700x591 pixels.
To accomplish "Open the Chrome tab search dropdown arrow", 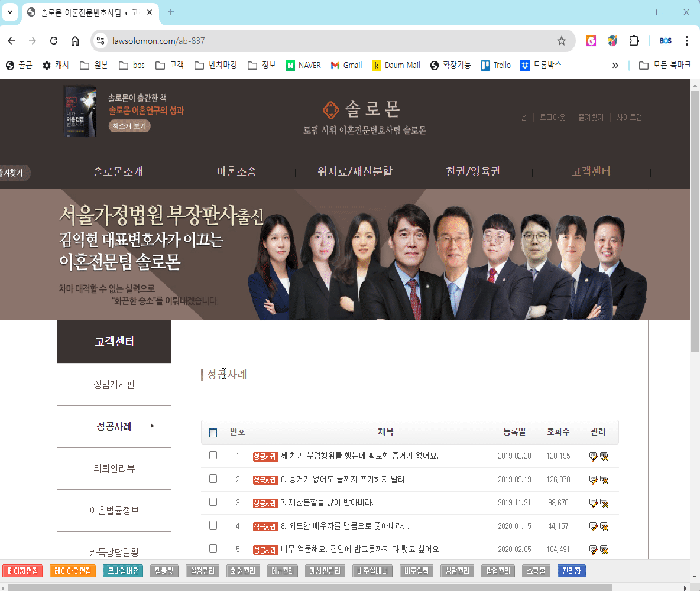I will click(x=9, y=12).
